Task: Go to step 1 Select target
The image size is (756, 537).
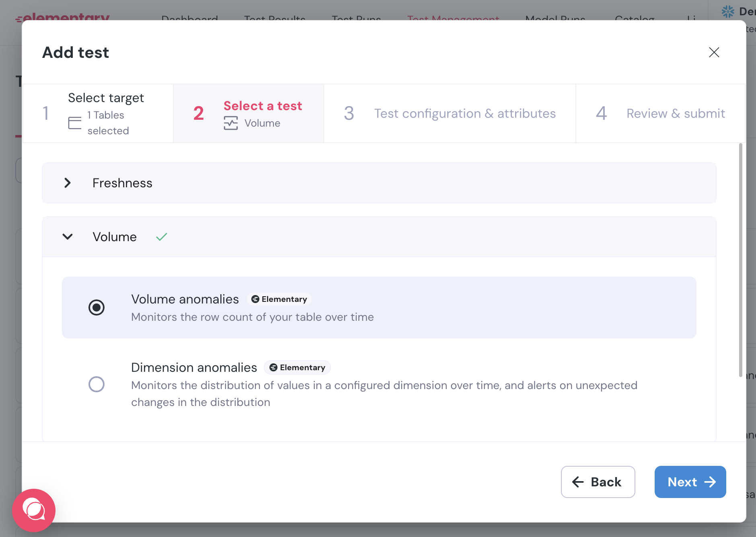Action: 98,113
